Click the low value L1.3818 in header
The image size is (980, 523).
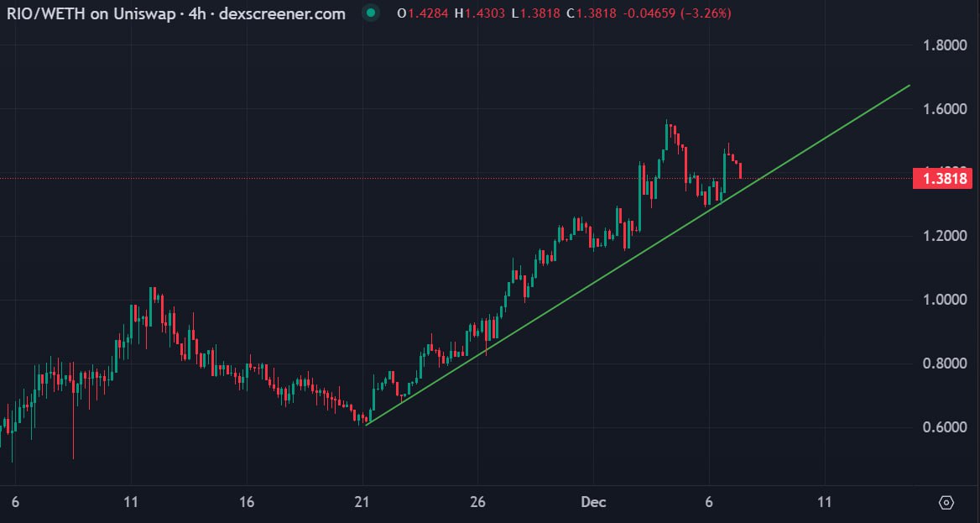pyautogui.click(x=535, y=13)
